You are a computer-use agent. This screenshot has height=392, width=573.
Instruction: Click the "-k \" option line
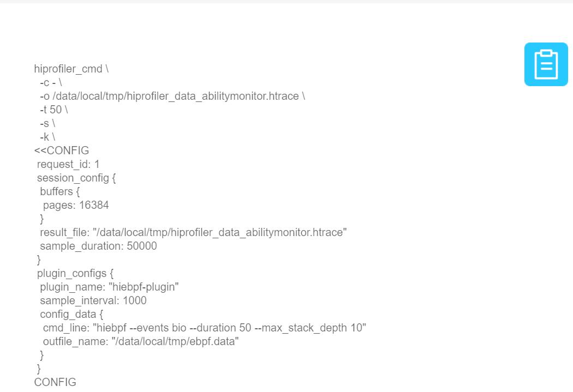(47, 137)
